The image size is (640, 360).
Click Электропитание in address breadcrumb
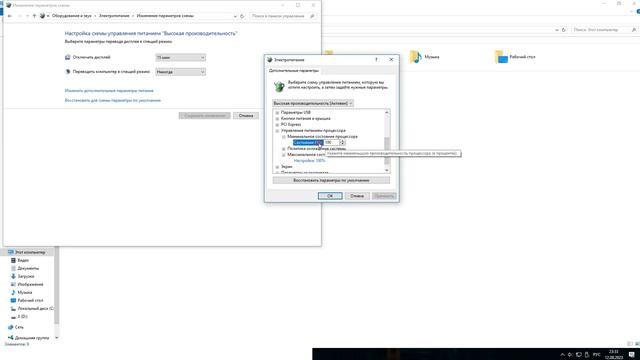[x=114, y=16]
